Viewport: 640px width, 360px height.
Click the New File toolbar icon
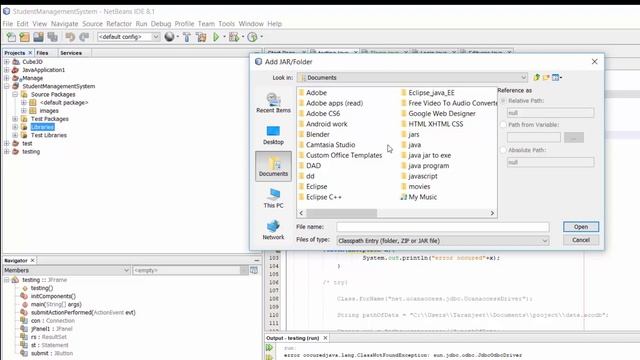(11, 37)
